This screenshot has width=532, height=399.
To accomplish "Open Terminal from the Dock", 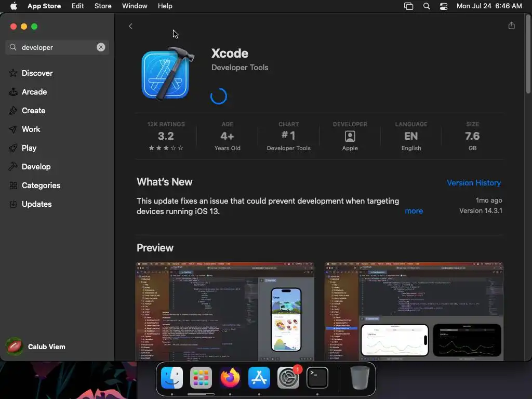I will (317, 378).
